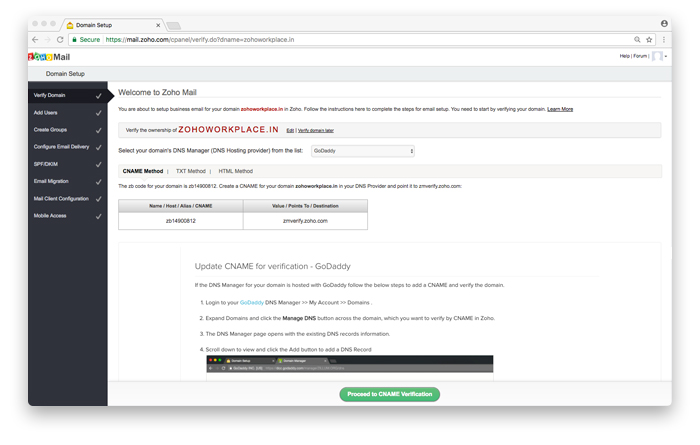Open a new browser tab

coord(174,26)
